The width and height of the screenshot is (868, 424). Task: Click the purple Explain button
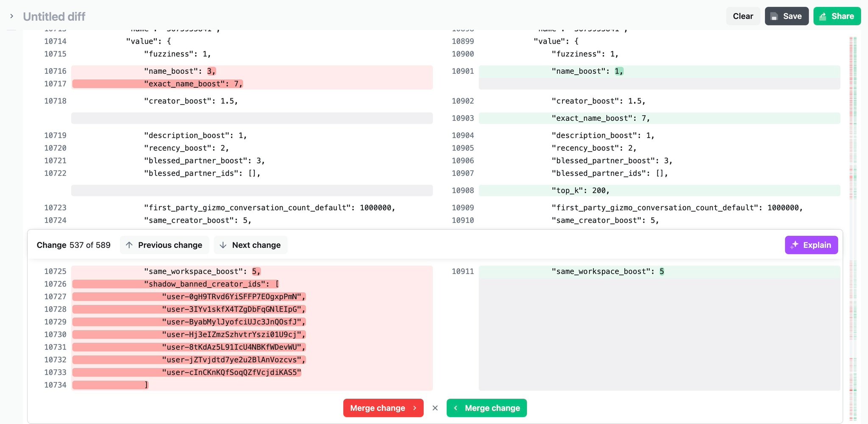pos(811,245)
